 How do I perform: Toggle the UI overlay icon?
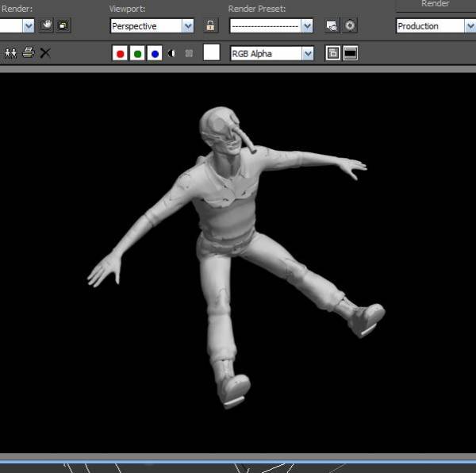coord(333,53)
